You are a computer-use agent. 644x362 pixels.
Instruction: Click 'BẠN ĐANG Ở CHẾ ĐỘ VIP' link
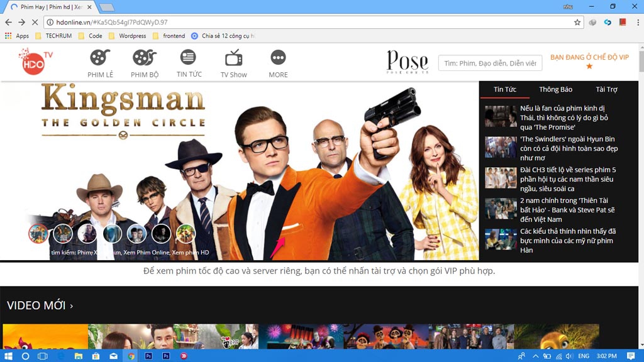click(589, 57)
